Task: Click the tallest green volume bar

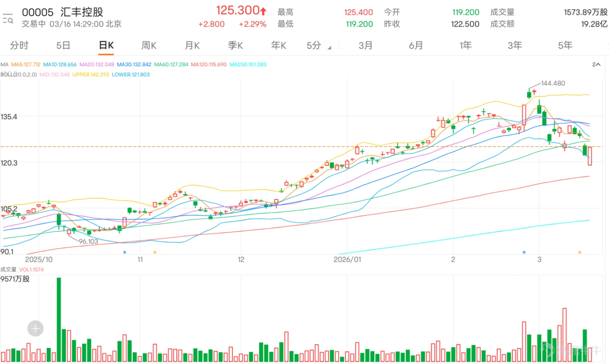Action: [59, 319]
